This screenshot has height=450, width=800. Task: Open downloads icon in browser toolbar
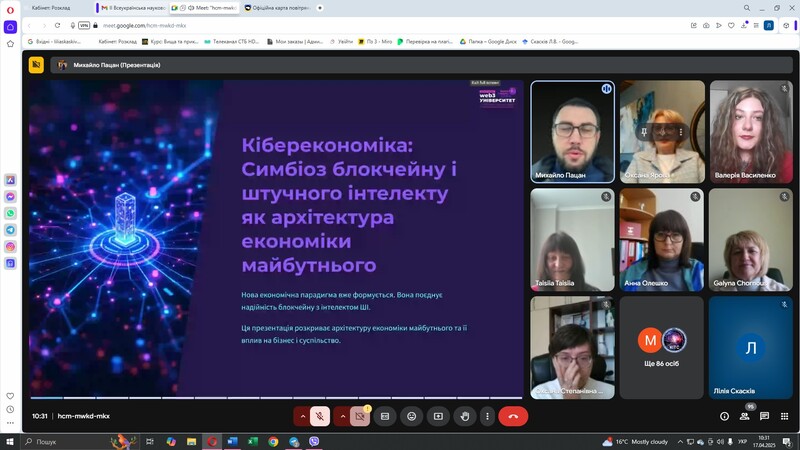744,26
